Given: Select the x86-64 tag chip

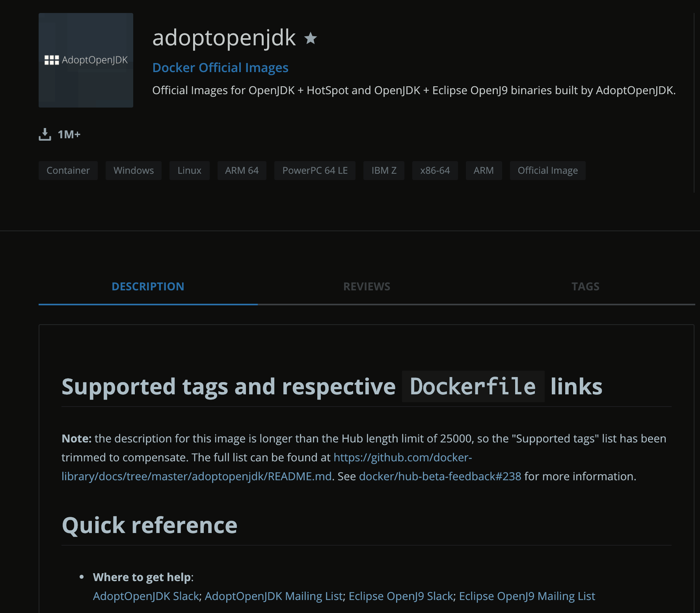Looking at the screenshot, I should coord(435,171).
